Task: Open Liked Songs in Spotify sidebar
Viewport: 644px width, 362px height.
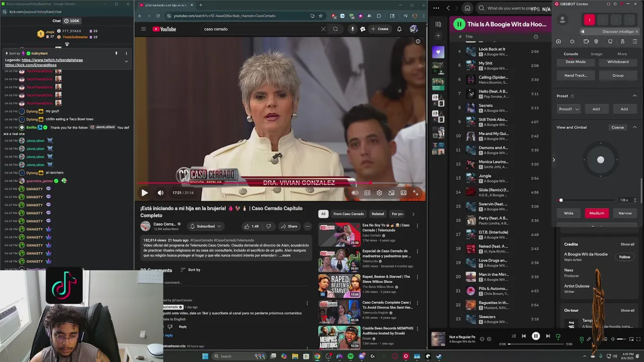Action: [x=438, y=52]
